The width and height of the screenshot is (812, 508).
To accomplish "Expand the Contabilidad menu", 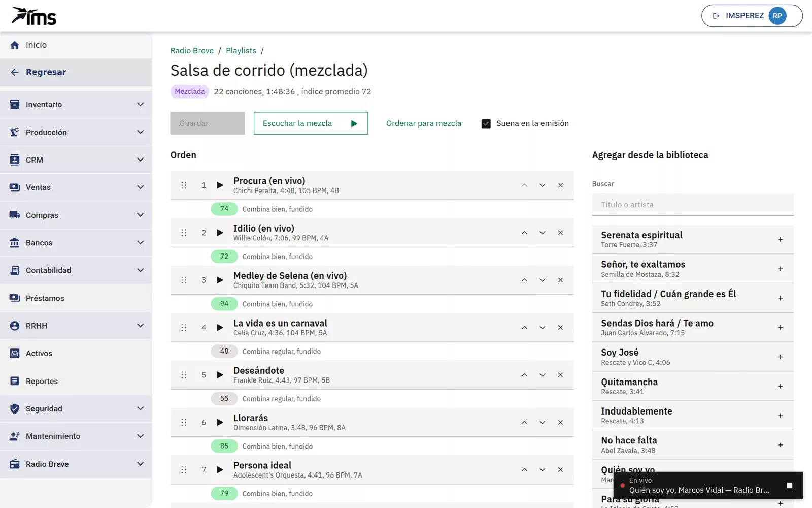I will click(76, 270).
